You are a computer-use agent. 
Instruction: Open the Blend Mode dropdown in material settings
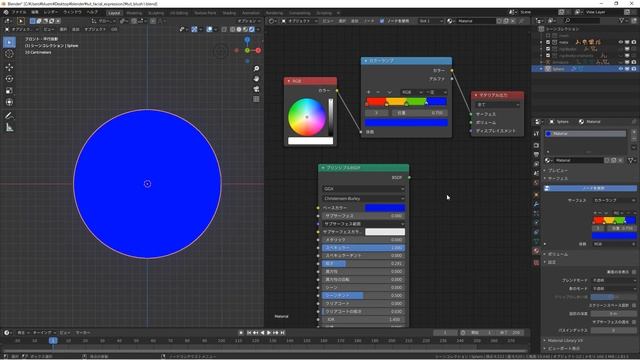(x=614, y=280)
